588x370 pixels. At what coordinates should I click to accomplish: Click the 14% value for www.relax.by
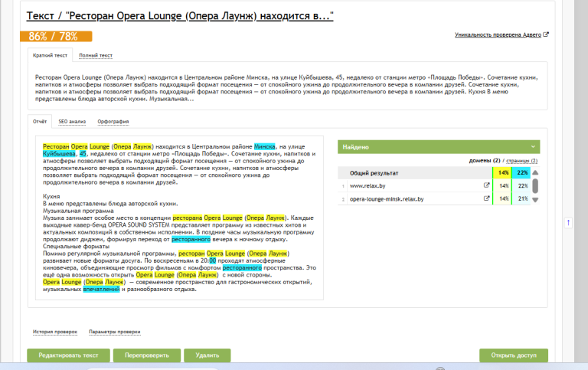[x=502, y=185]
